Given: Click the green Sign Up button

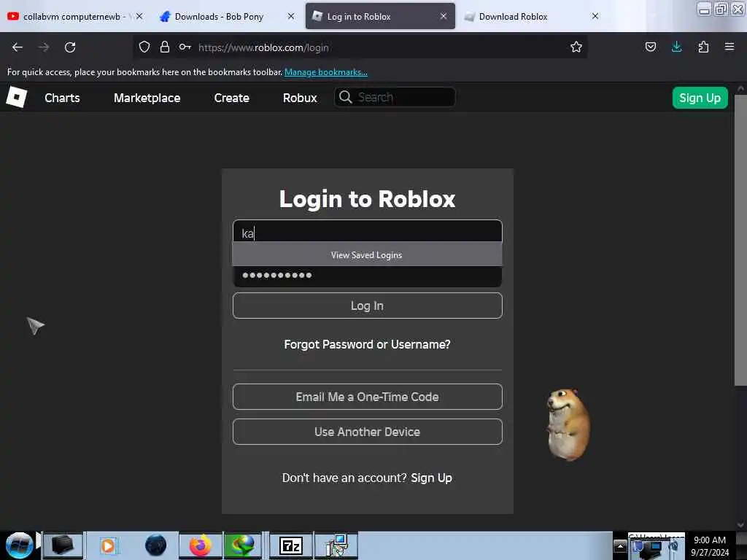Looking at the screenshot, I should 700,98.
